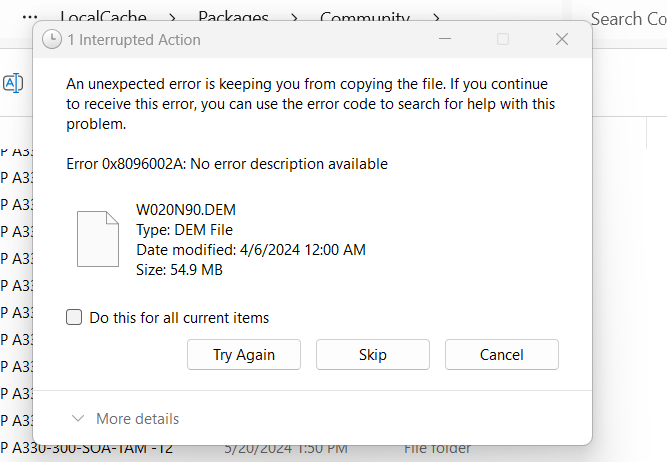Click the Rename icon in Explorer toolbar
This screenshot has height=462, width=667.
pyautogui.click(x=13, y=83)
